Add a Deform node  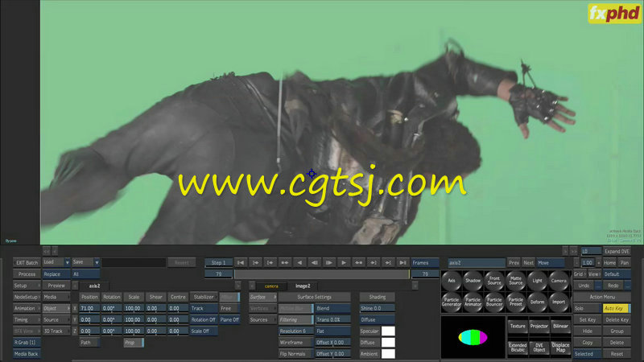click(x=537, y=302)
